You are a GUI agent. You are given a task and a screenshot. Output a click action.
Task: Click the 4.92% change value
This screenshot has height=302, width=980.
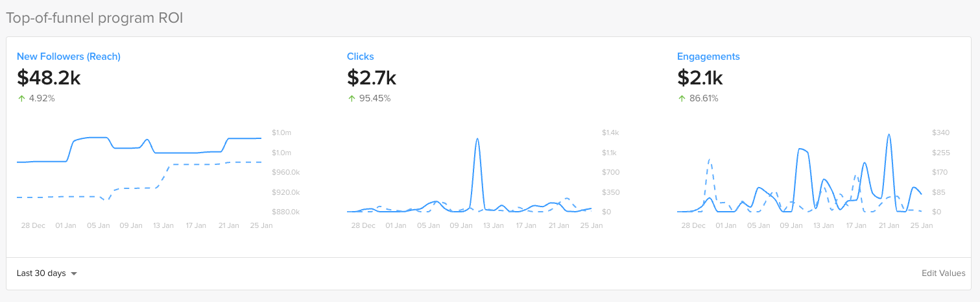[x=42, y=99]
